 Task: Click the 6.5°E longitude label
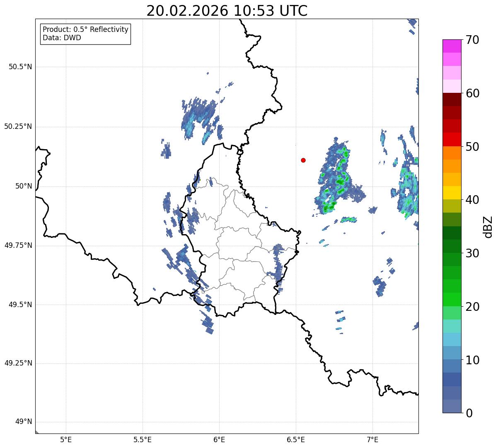coord(296,439)
